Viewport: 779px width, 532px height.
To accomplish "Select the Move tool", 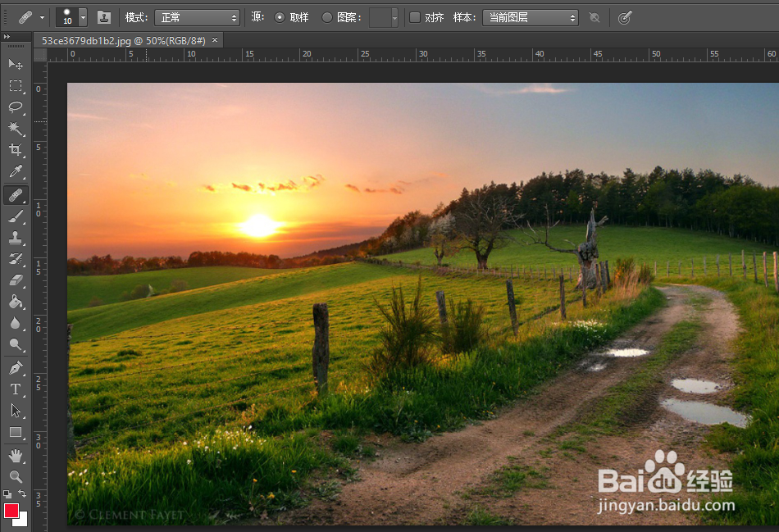I will [x=16, y=64].
